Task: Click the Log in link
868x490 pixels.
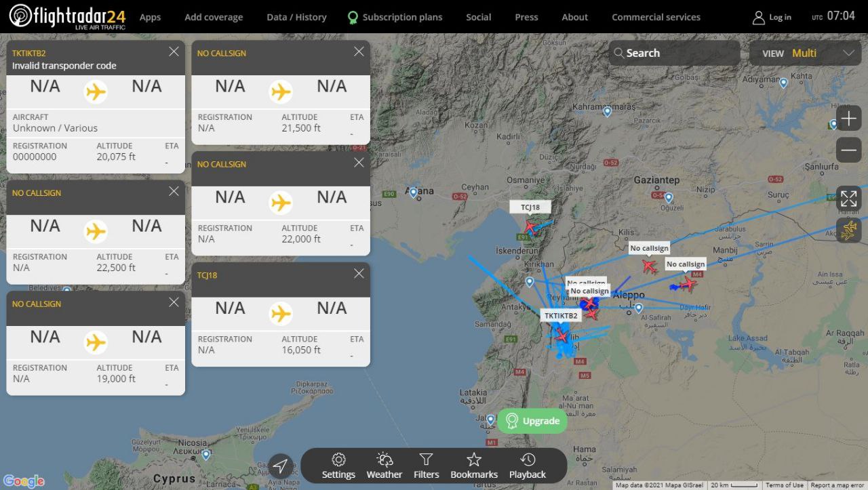Action: pyautogui.click(x=772, y=17)
